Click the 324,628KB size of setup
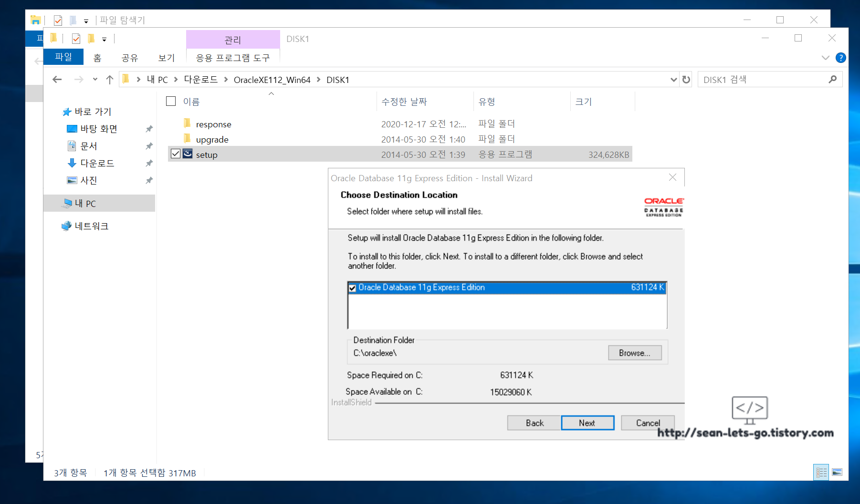Viewport: 860px width, 504px height. point(608,154)
